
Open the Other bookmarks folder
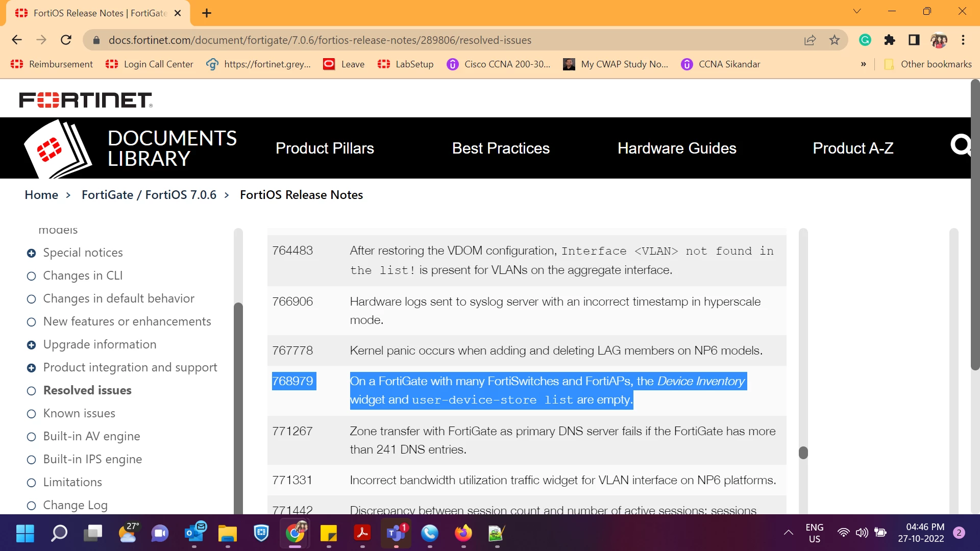coord(928,64)
